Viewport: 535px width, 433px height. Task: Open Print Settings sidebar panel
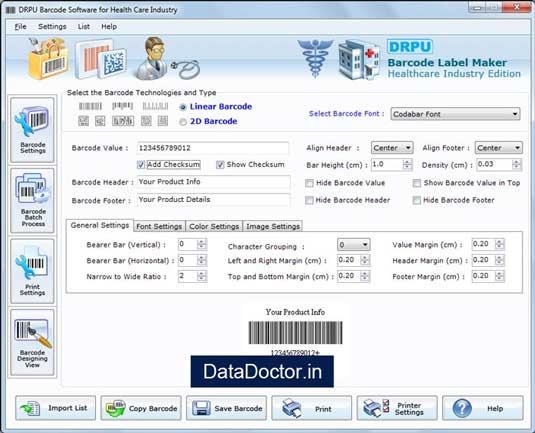coord(32,271)
